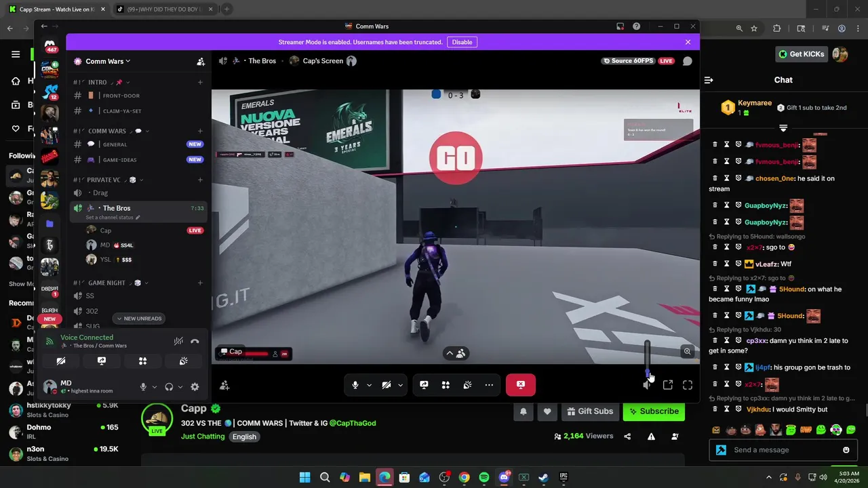
Task: Toggle noise suppression in voice panel
Action: coord(178,342)
